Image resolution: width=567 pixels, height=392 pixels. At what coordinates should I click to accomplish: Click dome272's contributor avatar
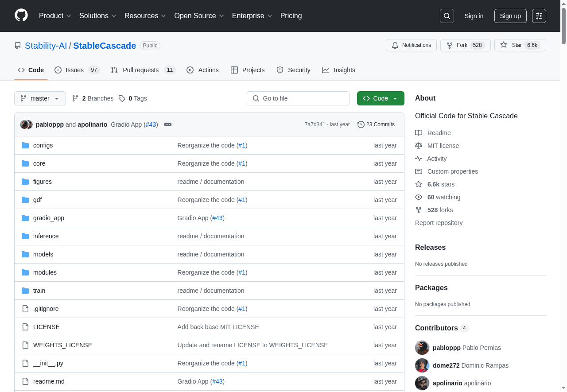click(422, 365)
